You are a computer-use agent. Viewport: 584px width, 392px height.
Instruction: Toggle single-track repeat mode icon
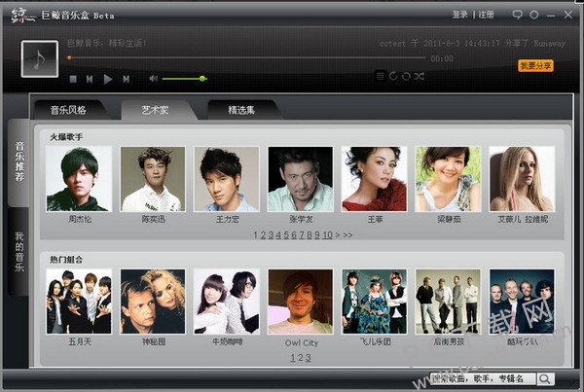tap(393, 76)
